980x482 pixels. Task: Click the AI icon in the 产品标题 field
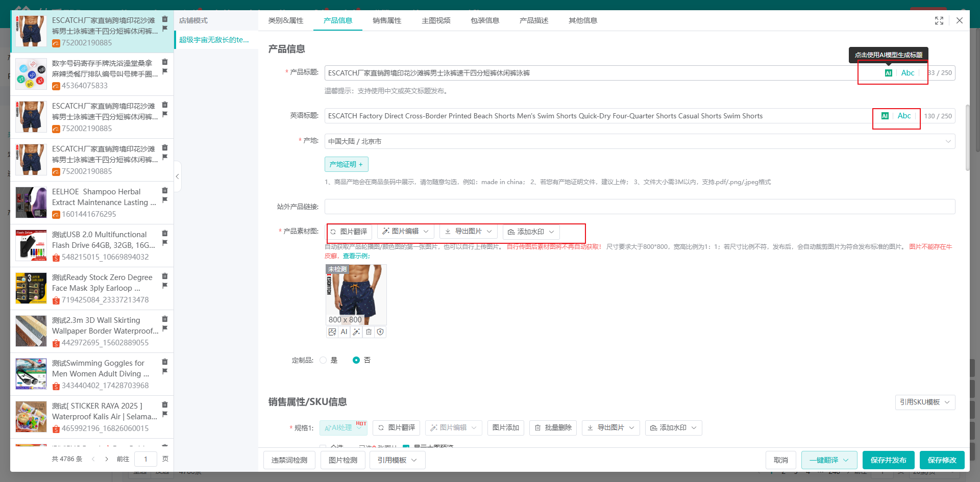click(x=888, y=73)
